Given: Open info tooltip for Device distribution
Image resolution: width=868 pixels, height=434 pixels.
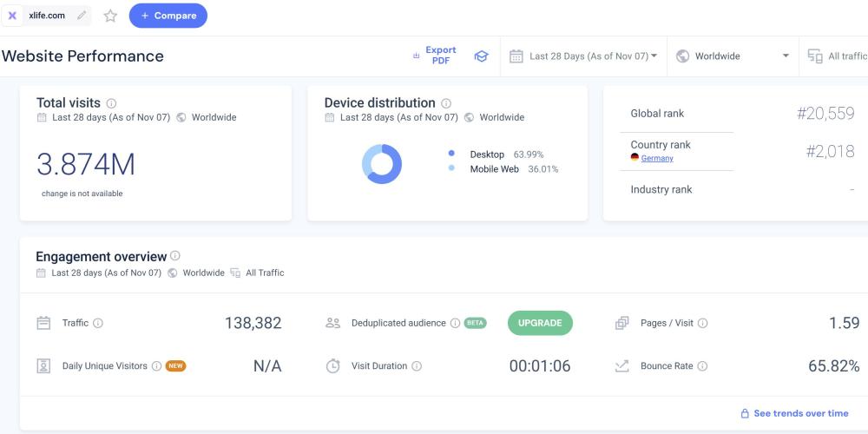Looking at the screenshot, I should click(446, 103).
